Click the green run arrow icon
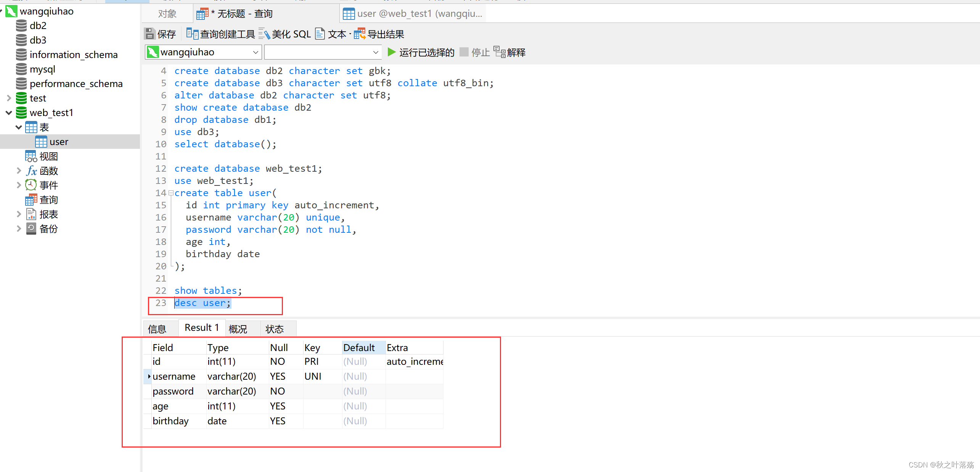The height and width of the screenshot is (472, 980). tap(391, 52)
